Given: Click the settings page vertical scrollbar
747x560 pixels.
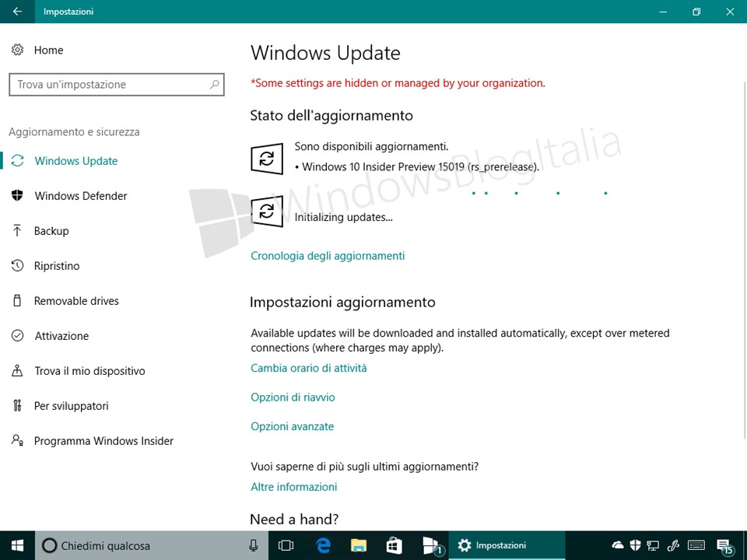Looking at the screenshot, I should click(x=744, y=260).
